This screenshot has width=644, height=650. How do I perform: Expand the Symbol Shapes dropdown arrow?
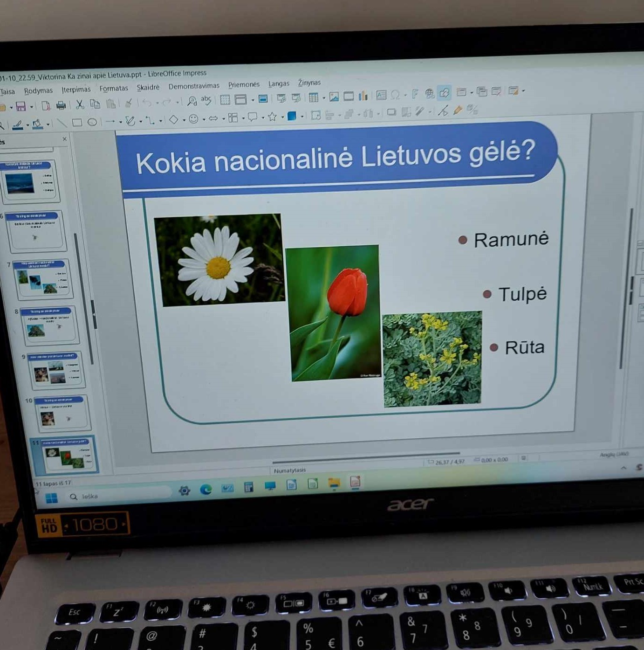tap(204, 119)
